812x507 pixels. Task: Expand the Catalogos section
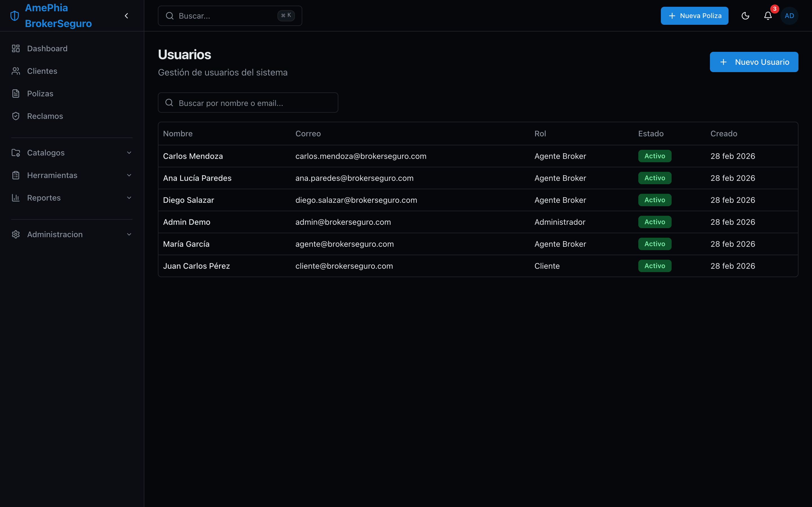click(x=72, y=153)
